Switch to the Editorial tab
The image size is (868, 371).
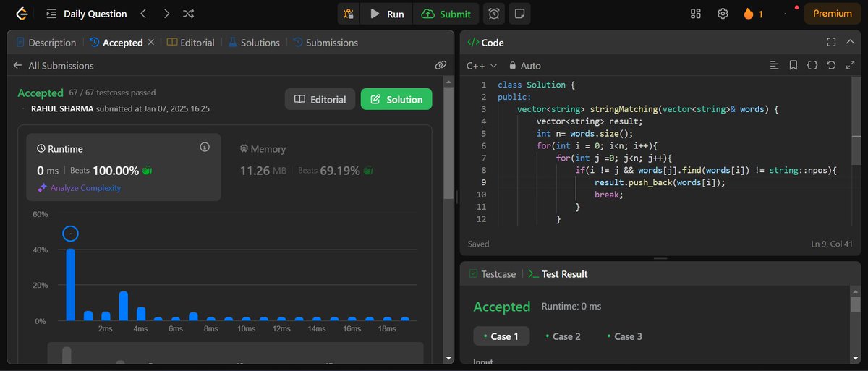[x=191, y=43]
